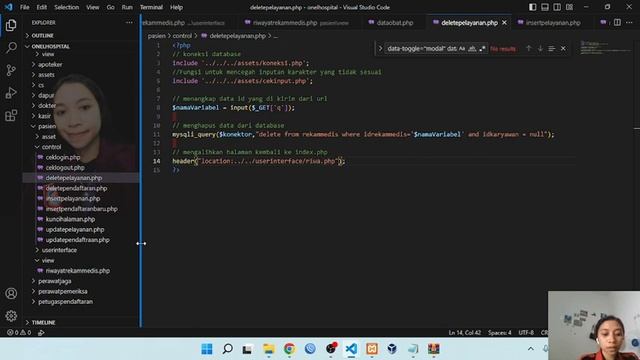Image resolution: width=640 pixels, height=360 pixels.
Task: Close the find widget
Action: coord(563,49)
